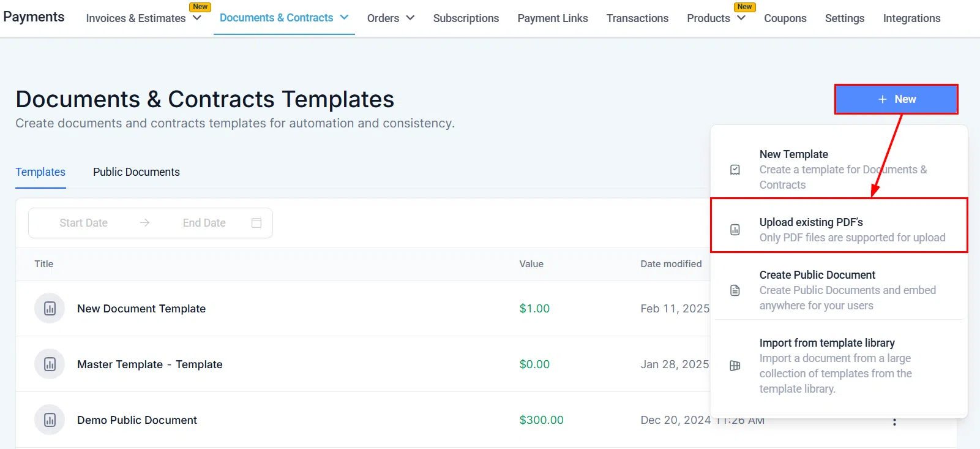This screenshot has width=980, height=449.
Task: Click the Start Date field
Action: tap(84, 223)
